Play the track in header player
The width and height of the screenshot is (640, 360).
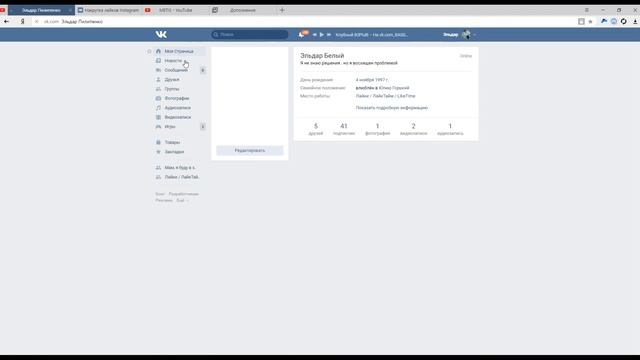tap(322, 35)
